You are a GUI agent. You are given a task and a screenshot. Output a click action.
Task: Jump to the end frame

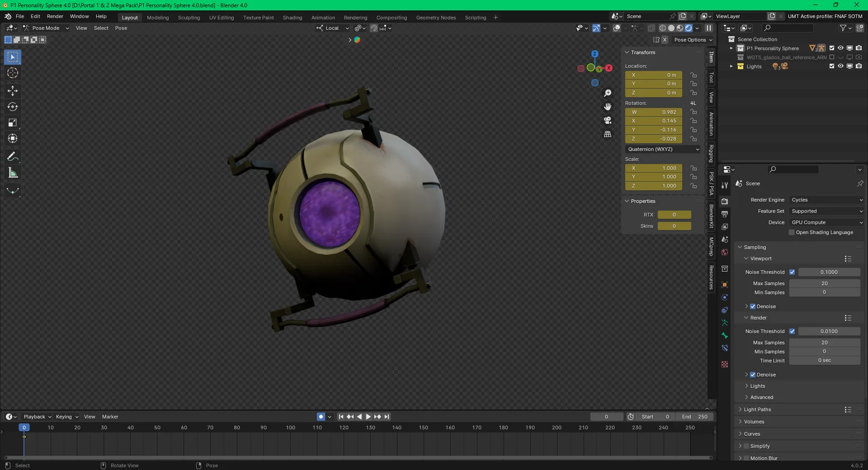[x=387, y=417]
